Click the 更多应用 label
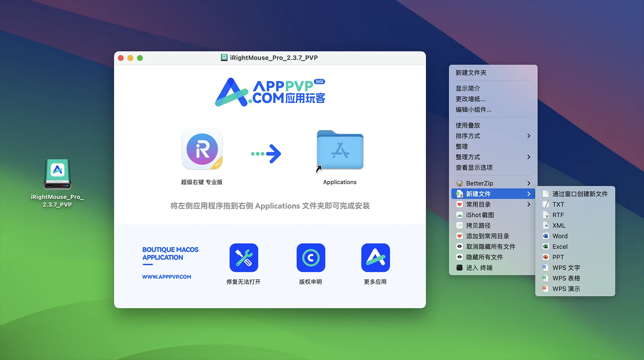This screenshot has width=644, height=360. (x=375, y=282)
